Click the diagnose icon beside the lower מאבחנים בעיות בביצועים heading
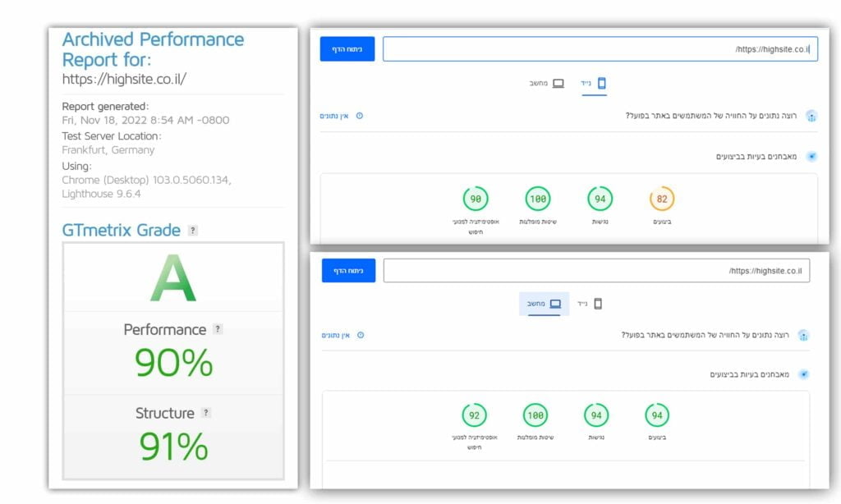The width and height of the screenshot is (841, 504). pos(803,374)
